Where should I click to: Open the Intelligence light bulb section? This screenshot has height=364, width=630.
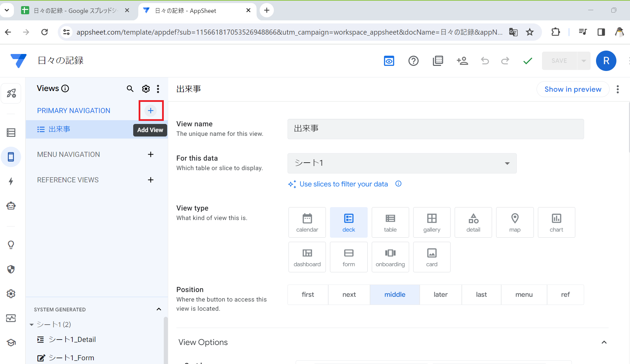pyautogui.click(x=11, y=245)
